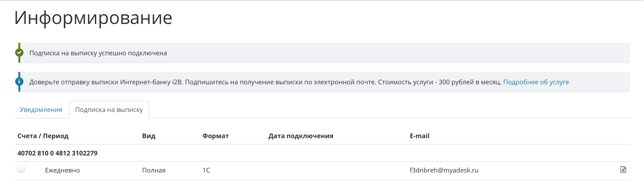Image resolution: width=644 pixels, height=181 pixels.
Task: Click the success message about подписка подключена
Action: [x=98, y=53]
